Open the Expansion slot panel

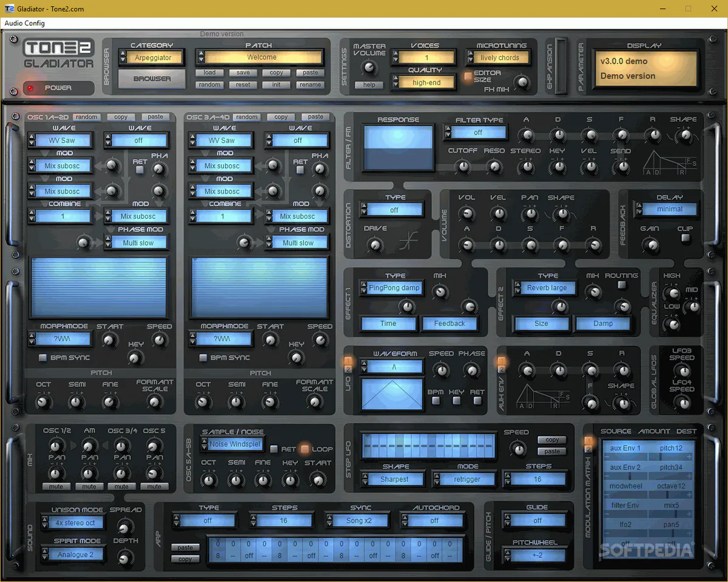[561, 65]
